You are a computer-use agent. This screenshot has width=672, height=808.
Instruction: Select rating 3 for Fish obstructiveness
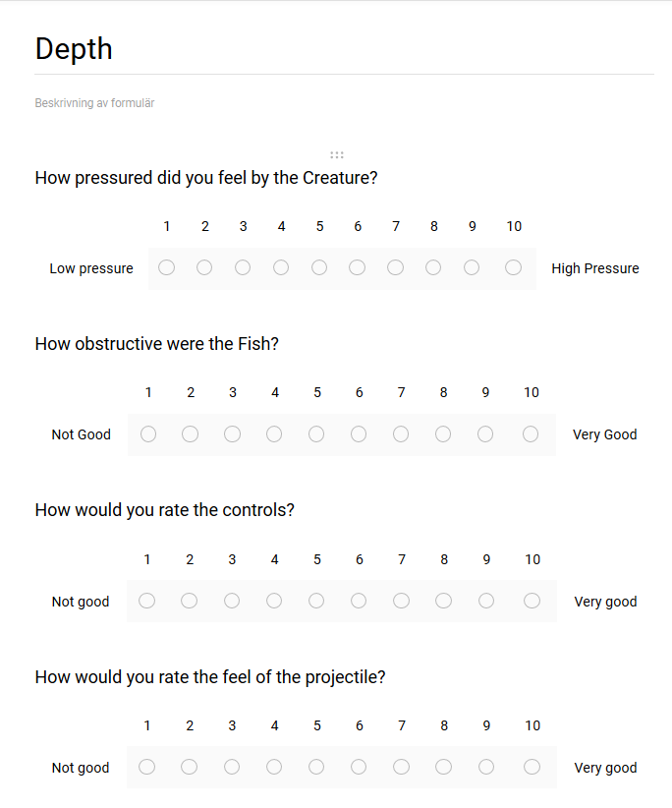(x=232, y=434)
